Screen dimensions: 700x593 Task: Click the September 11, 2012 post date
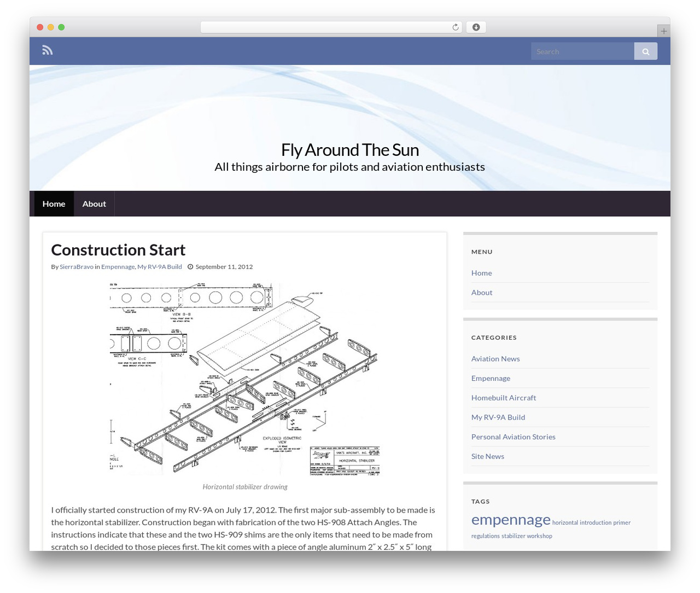point(224,267)
